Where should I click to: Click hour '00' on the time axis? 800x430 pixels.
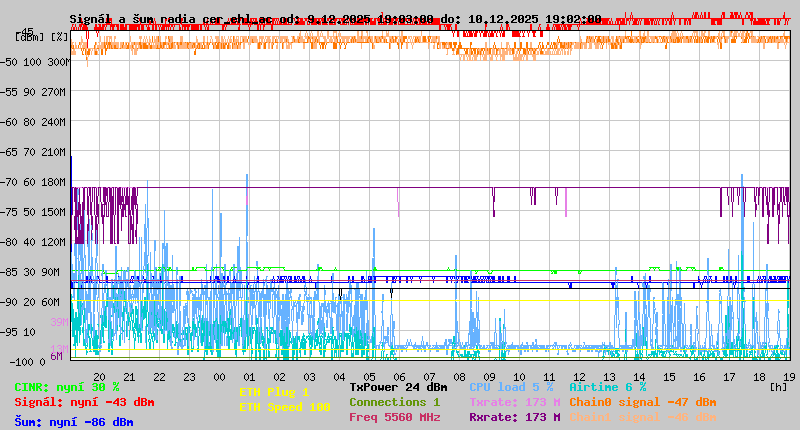[219, 377]
